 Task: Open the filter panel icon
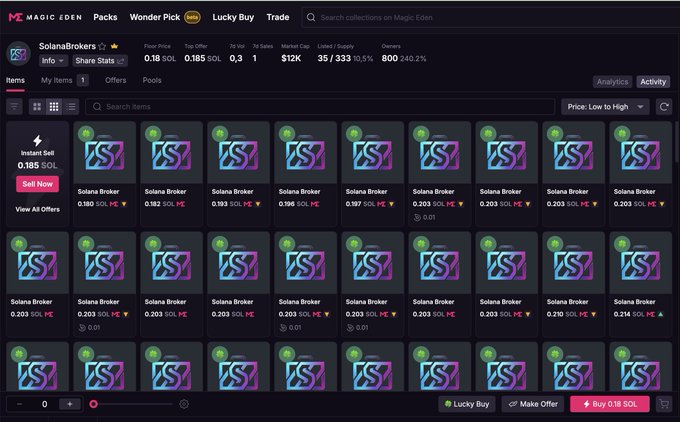[x=14, y=107]
